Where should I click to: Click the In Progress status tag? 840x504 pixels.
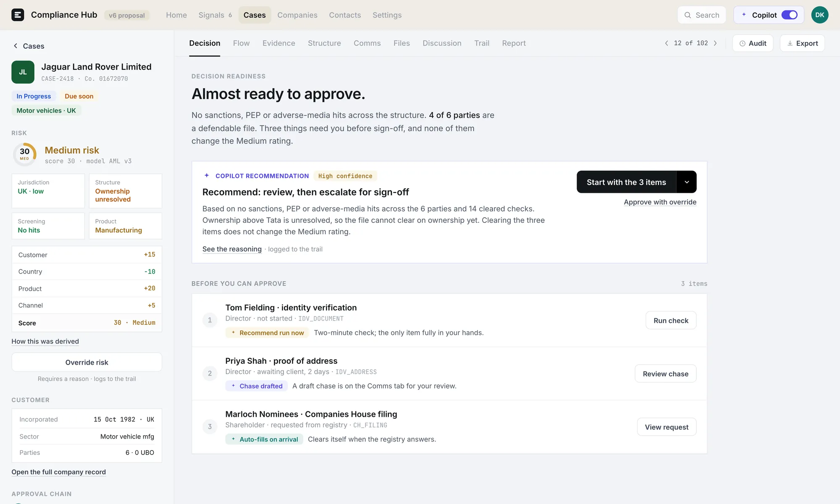click(x=34, y=96)
